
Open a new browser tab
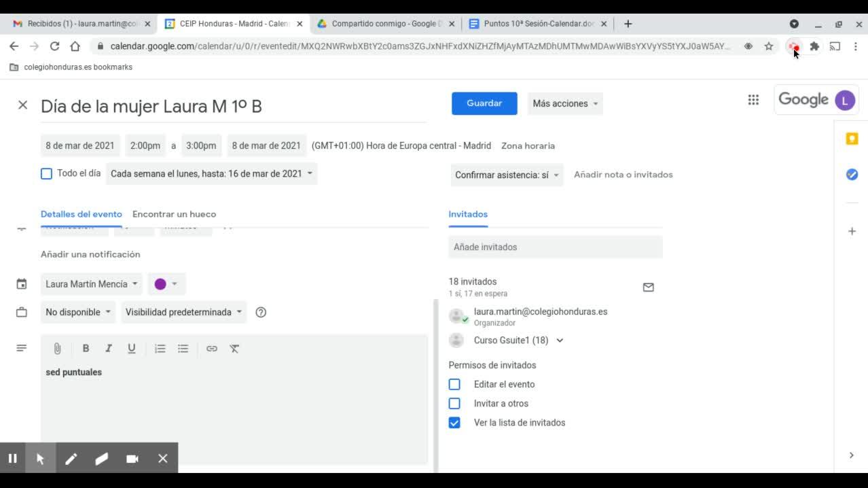[628, 23]
